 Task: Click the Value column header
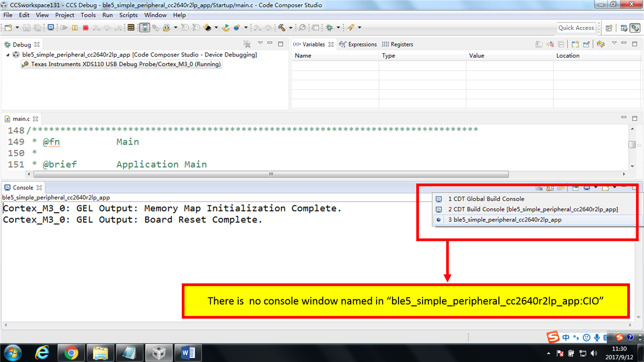coord(509,56)
